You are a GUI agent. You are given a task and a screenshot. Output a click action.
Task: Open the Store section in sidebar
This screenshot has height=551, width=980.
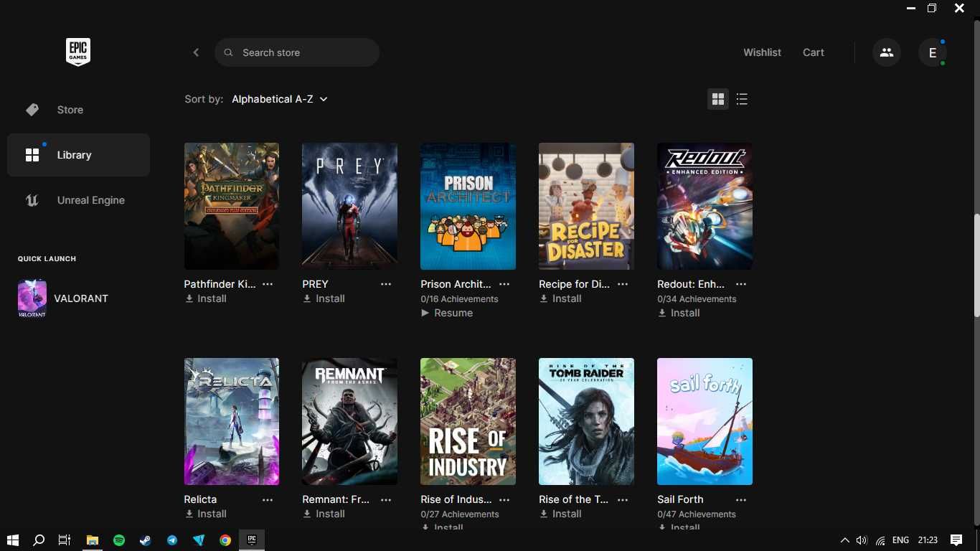point(78,110)
